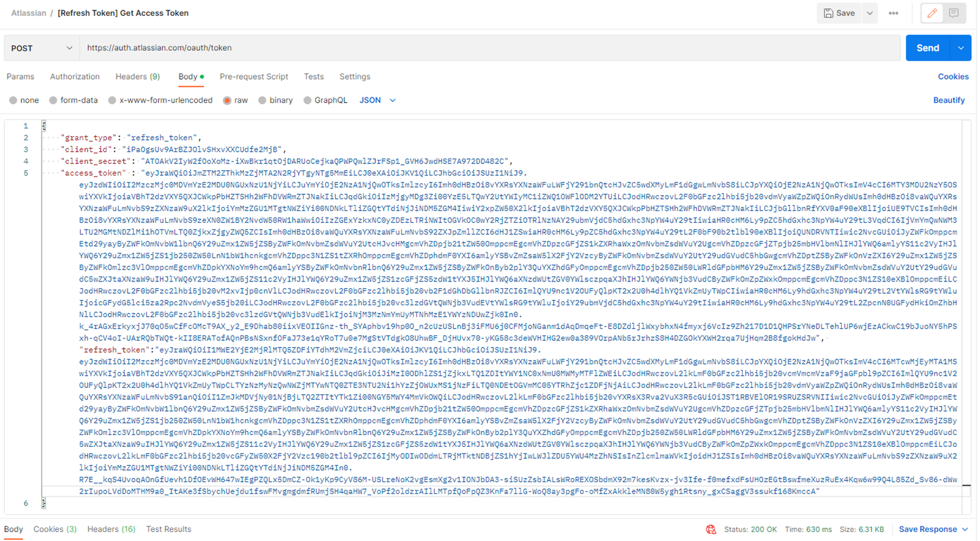The width and height of the screenshot is (980, 541).
Task: Open the response Headers (16) tab
Action: [x=111, y=529]
